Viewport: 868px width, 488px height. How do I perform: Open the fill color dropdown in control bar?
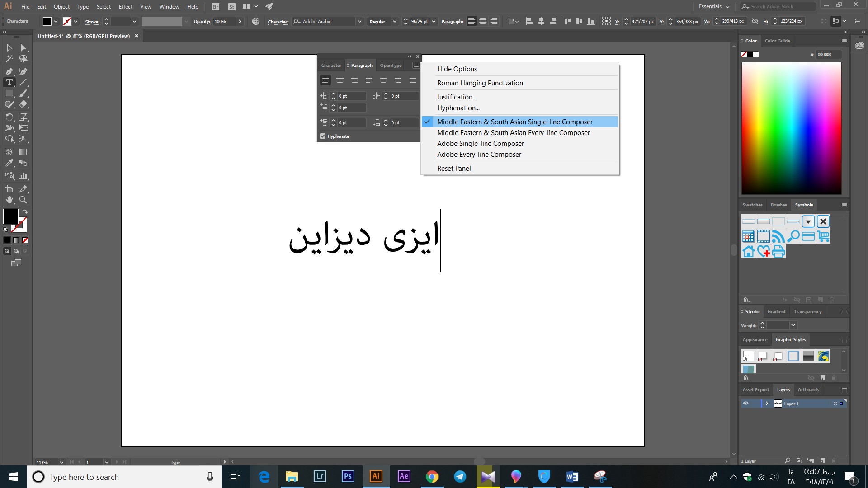coord(56,22)
